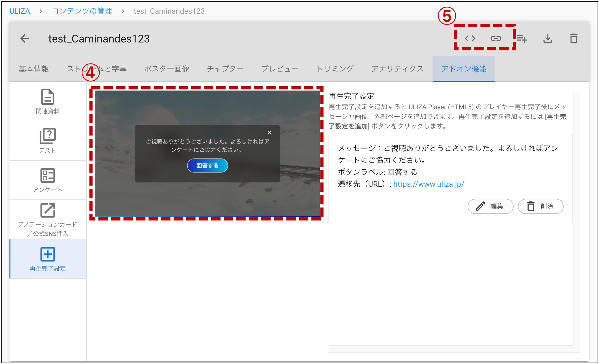Click the link URL icon
The width and height of the screenshot is (599, 364).
tap(496, 38)
